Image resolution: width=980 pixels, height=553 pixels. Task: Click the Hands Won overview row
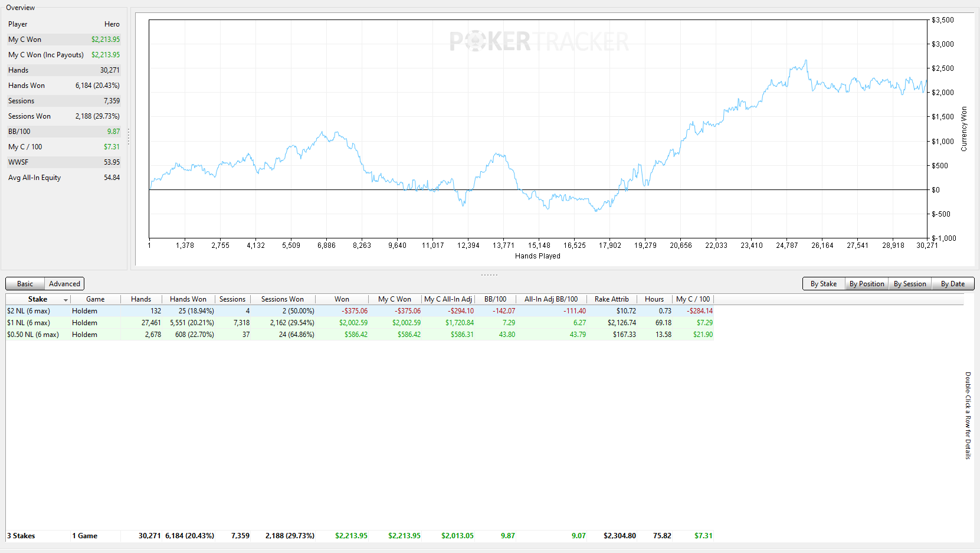pyautogui.click(x=64, y=86)
